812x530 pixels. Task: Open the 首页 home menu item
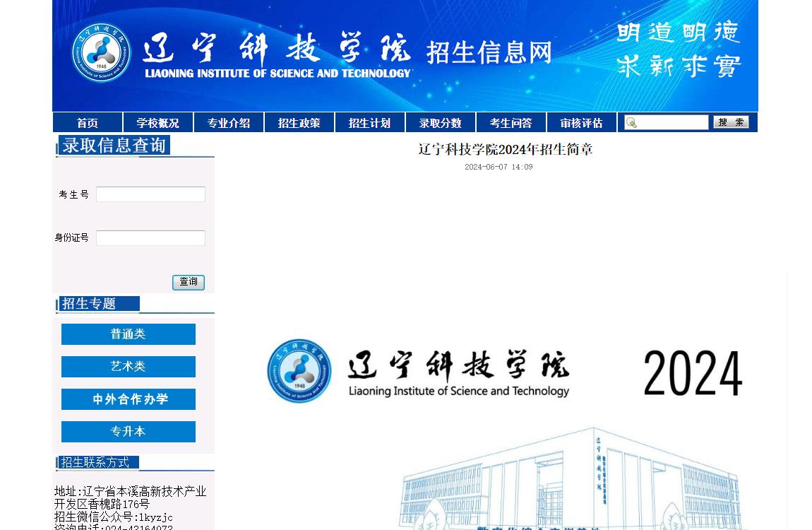tap(88, 123)
